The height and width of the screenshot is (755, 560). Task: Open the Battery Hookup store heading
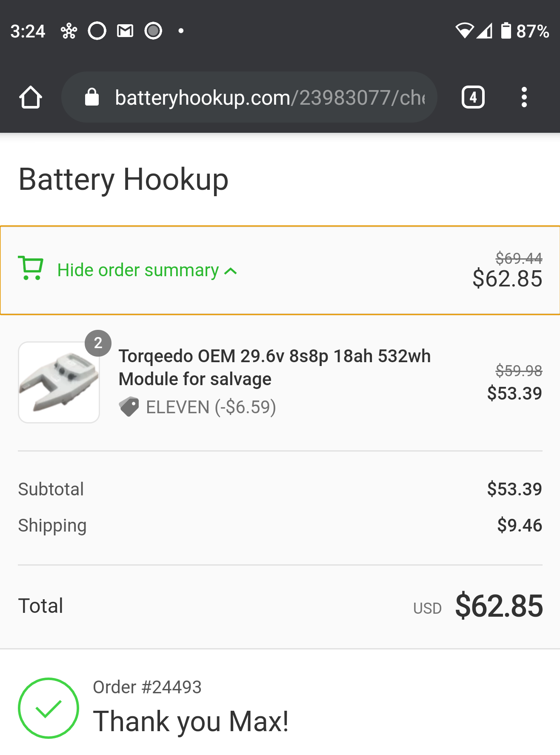pos(123,179)
